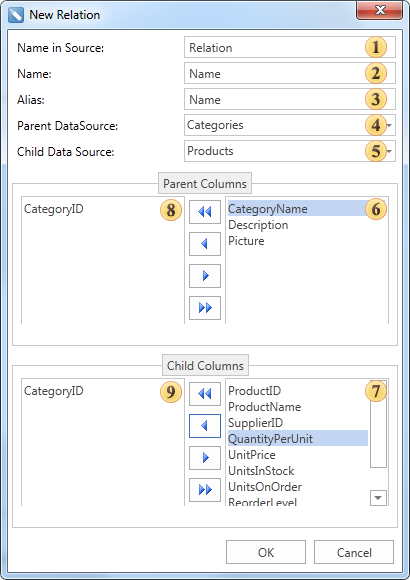410x580 pixels.
Task: Click the double-left arrow in Parent Columns
Action: (x=205, y=212)
